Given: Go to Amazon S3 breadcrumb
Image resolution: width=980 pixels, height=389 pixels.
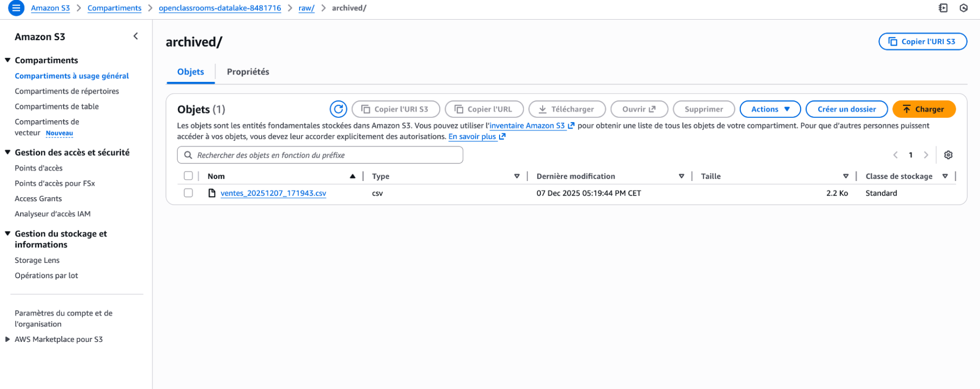Looking at the screenshot, I should click(x=50, y=8).
